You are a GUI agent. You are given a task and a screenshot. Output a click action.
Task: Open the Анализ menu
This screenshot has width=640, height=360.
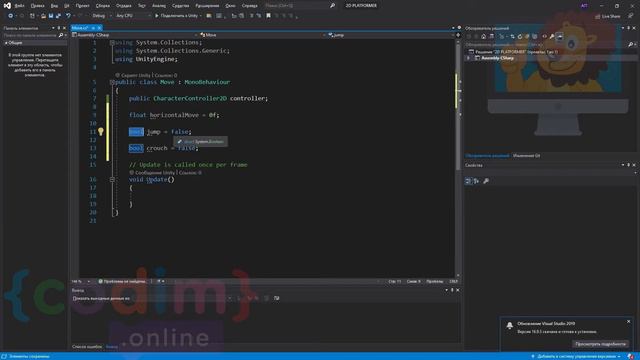[x=159, y=6]
